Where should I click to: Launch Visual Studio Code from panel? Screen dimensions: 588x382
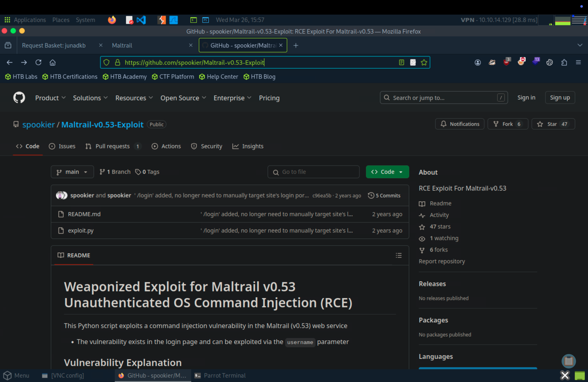click(141, 20)
